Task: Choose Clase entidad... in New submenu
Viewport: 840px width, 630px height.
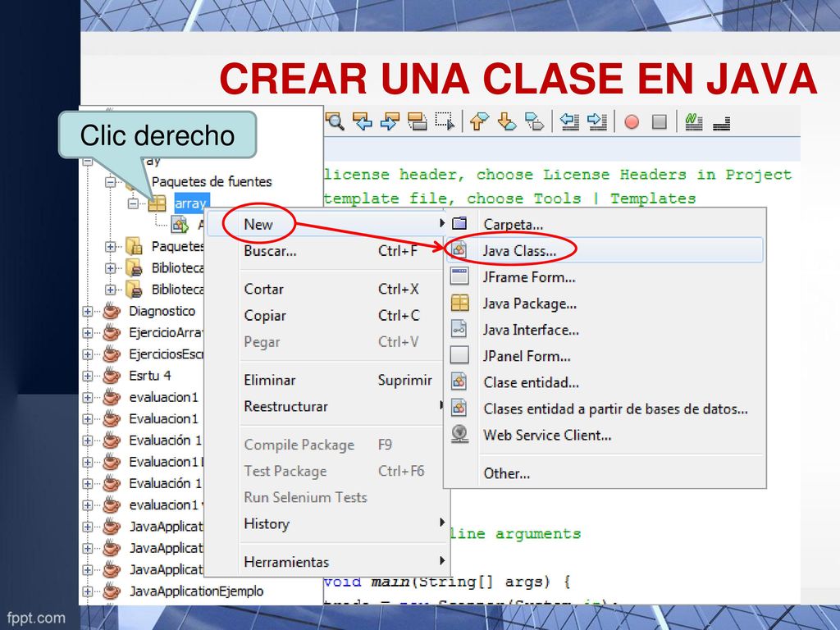Action: (605, 382)
